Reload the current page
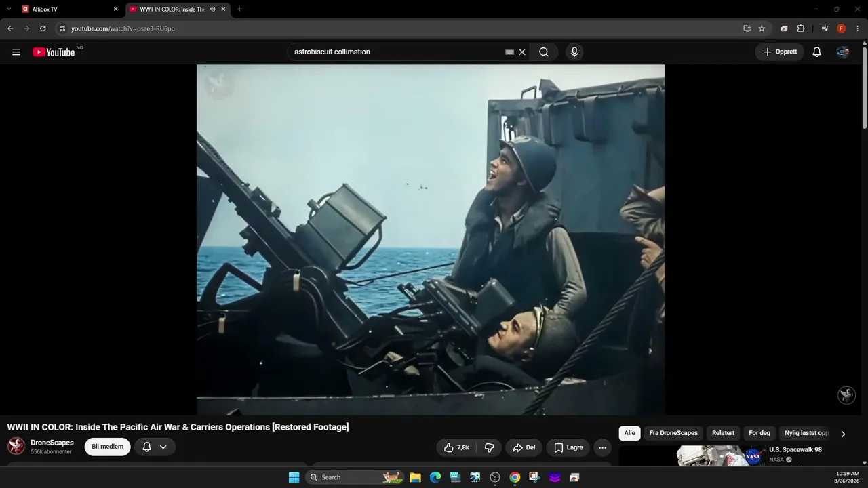Image resolution: width=868 pixels, height=488 pixels. point(43,28)
